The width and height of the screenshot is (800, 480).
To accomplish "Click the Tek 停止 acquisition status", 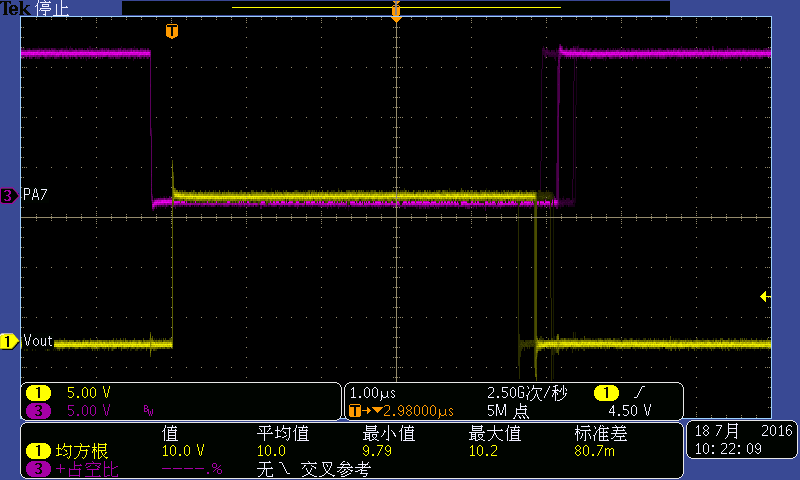I will pyautogui.click(x=35, y=8).
